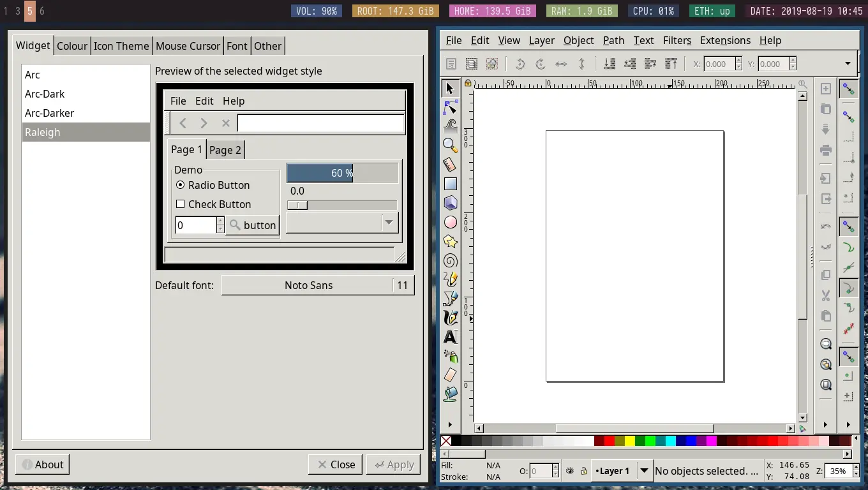Viewport: 868px width, 490px height.
Task: Toggle the Radio Button in preview
Action: (x=181, y=185)
